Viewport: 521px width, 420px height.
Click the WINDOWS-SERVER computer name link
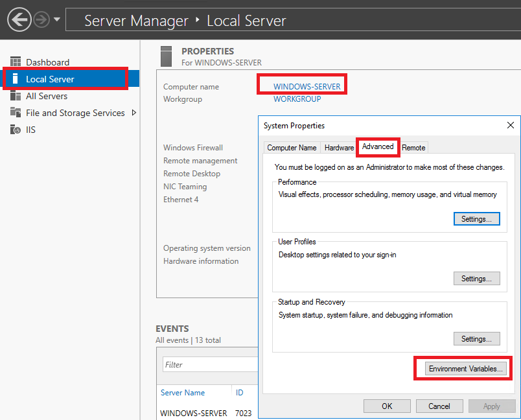(307, 86)
